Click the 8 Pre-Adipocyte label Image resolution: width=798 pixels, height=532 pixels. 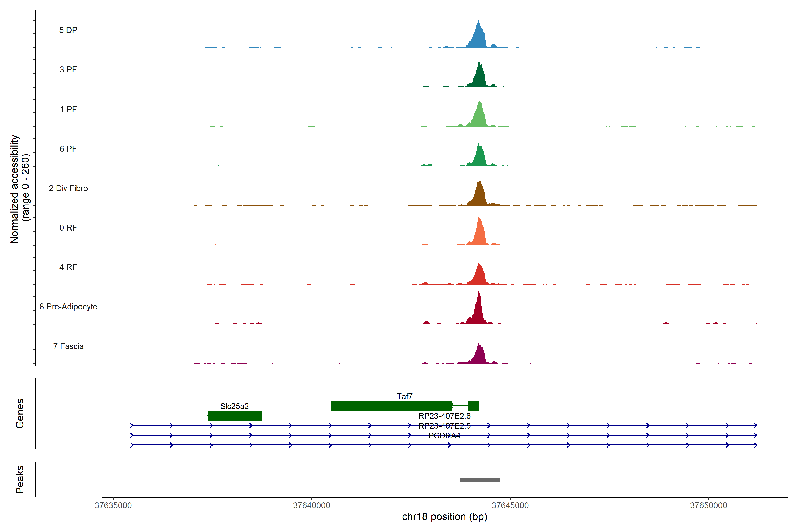[x=68, y=307]
